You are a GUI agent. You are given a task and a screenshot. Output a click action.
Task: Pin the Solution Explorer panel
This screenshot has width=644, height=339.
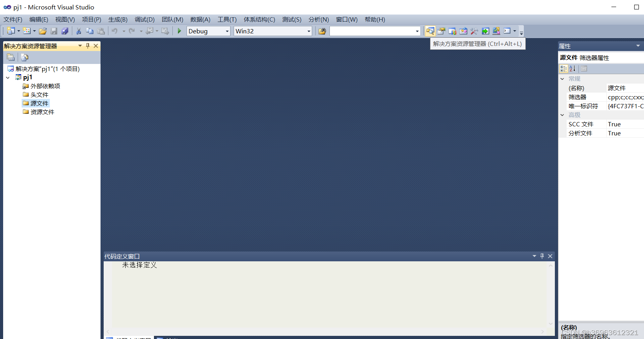(88, 46)
